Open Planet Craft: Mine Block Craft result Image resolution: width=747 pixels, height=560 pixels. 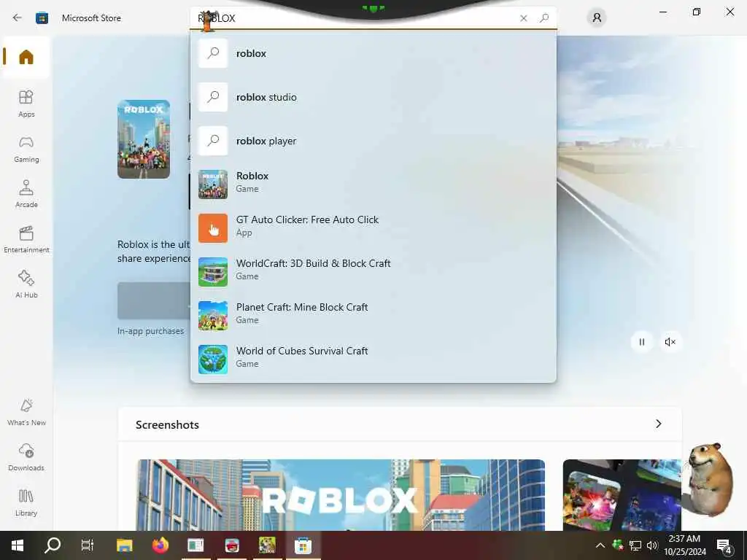click(373, 316)
